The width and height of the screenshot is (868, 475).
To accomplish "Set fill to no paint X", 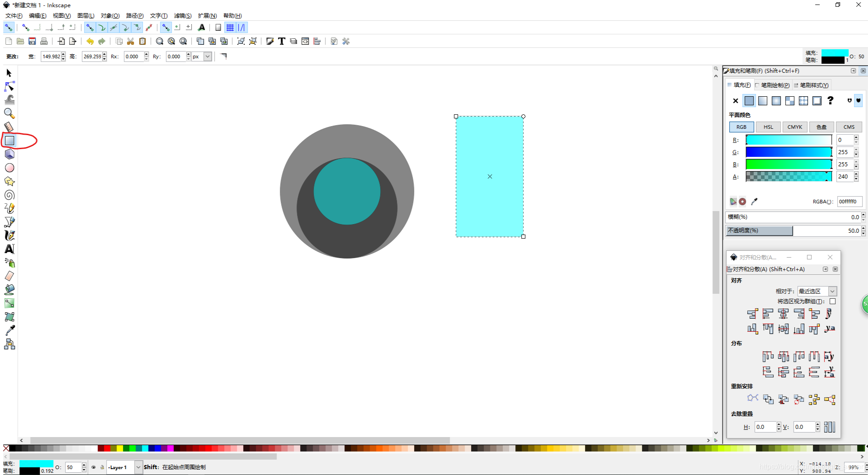I will [x=736, y=101].
